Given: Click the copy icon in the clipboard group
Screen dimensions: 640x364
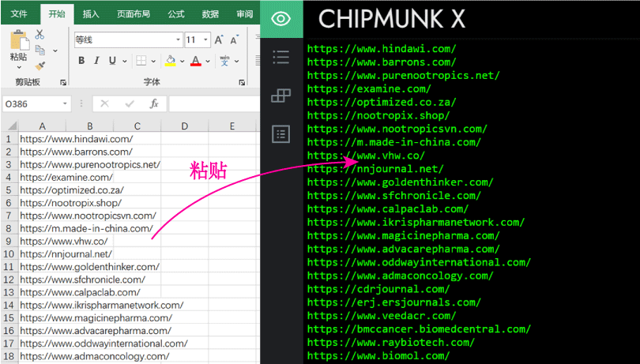Looking at the screenshot, I should tap(40, 51).
